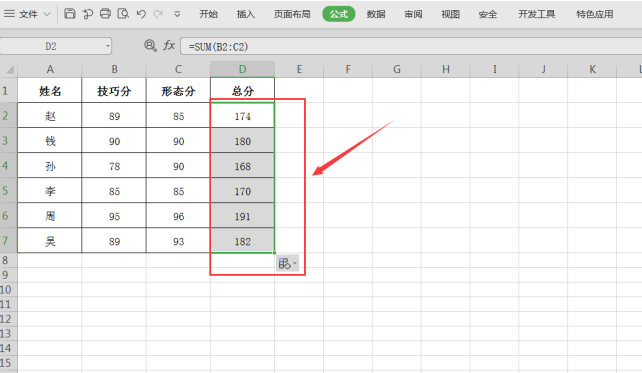This screenshot has width=642, height=373.
Task: Click the Print Preview icon
Action: point(123,14)
